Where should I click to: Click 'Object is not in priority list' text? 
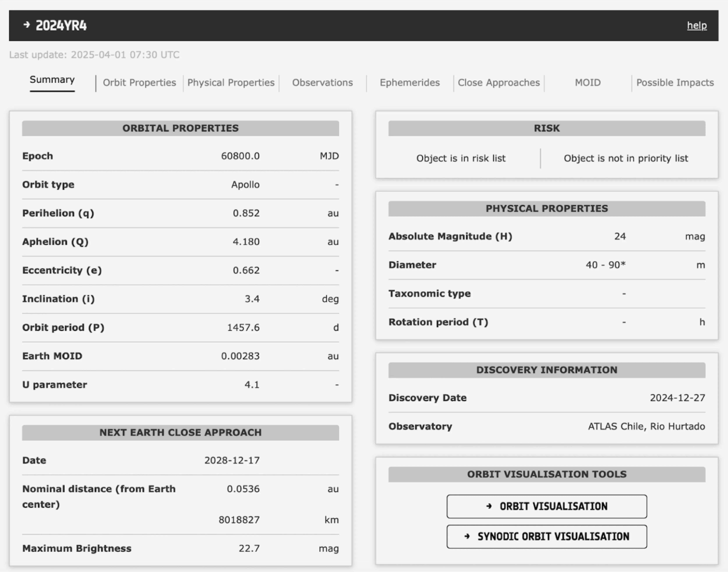tap(626, 158)
